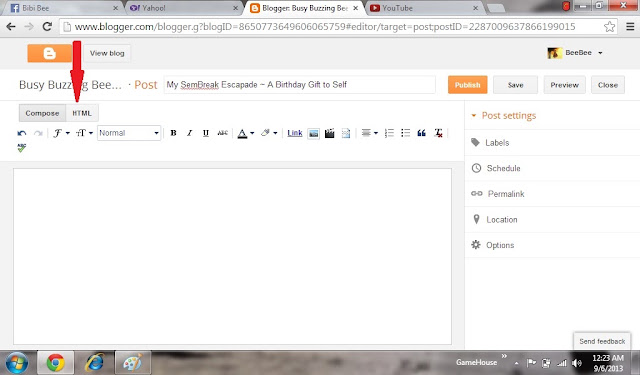
Task: Apply a numbered list
Action: pyautogui.click(x=389, y=133)
